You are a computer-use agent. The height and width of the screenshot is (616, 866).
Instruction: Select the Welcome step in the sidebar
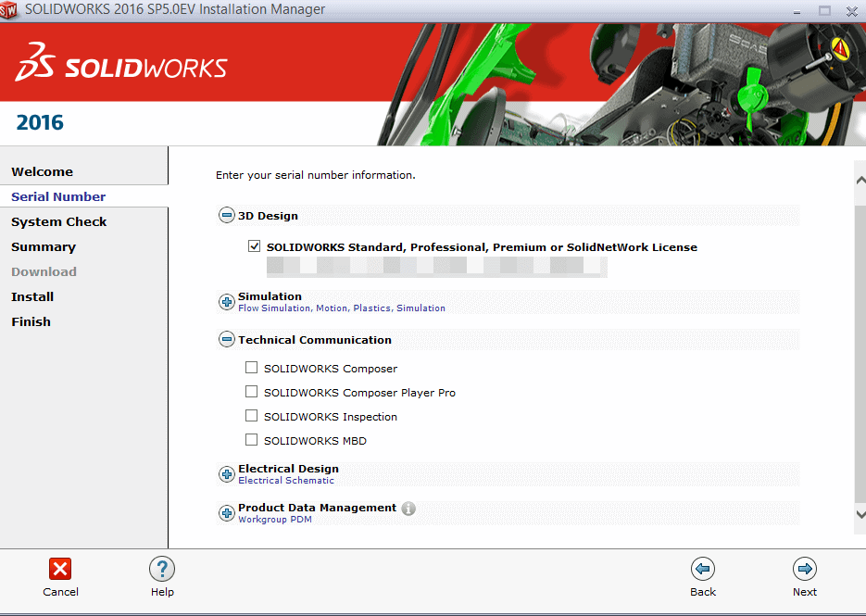[x=42, y=171]
